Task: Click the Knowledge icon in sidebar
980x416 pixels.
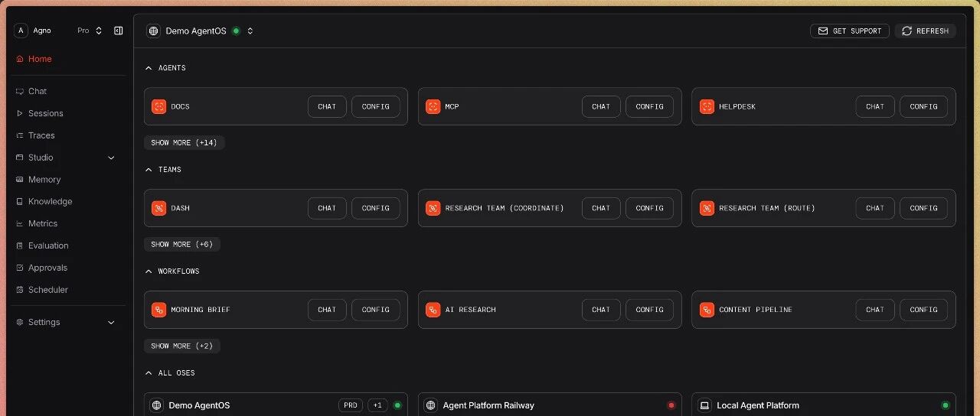Action: point(20,202)
